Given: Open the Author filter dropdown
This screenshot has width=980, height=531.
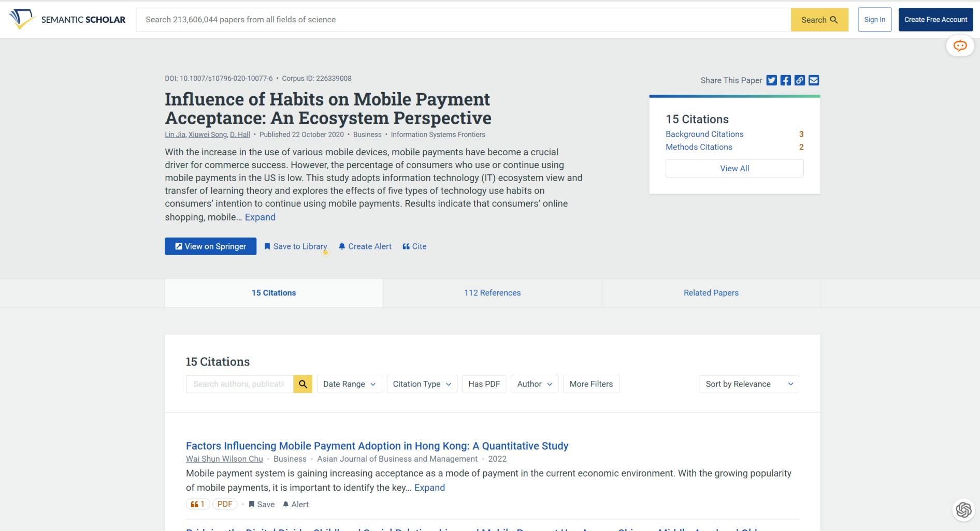Looking at the screenshot, I should point(534,384).
